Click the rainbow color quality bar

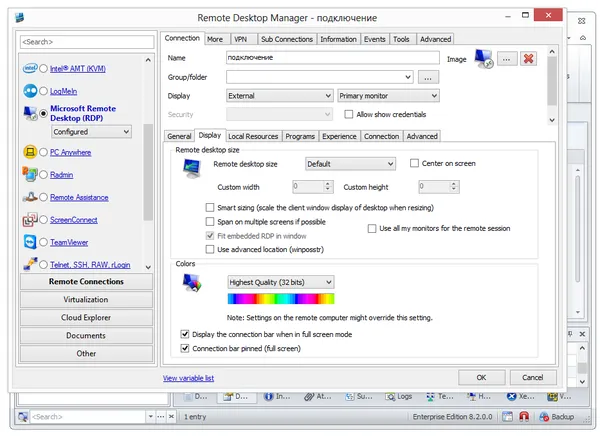click(x=280, y=299)
